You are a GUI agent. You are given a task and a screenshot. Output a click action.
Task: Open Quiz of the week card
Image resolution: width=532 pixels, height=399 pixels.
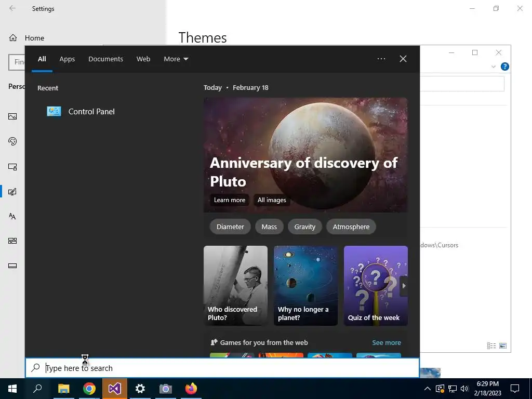[376, 286]
